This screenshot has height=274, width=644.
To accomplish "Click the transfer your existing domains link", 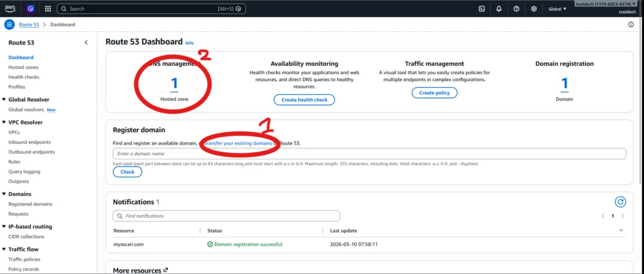I will coord(238,143).
